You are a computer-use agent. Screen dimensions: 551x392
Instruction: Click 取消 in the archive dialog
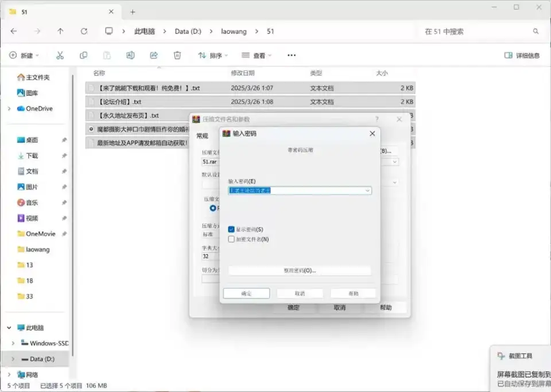tap(339, 308)
